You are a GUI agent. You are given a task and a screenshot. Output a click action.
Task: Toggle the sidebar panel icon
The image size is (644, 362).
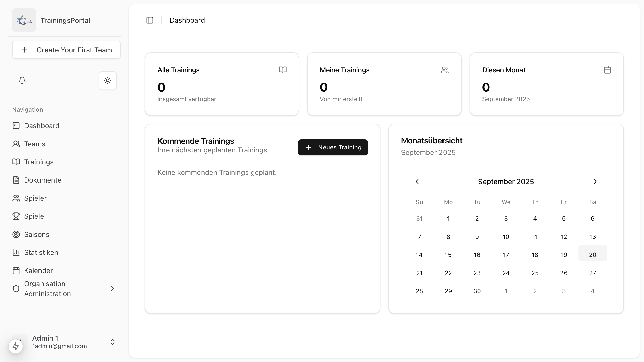150,20
